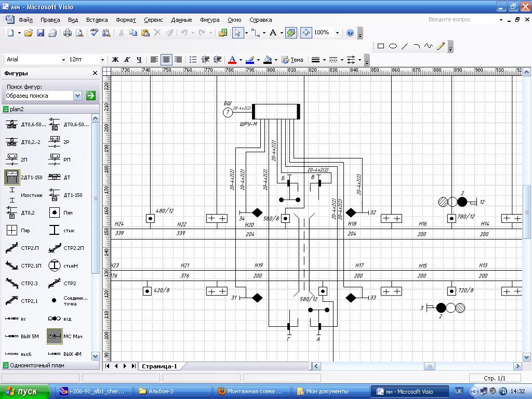Switch to the Страница-1 page tab
This screenshot has height=399, width=532.
(159, 366)
